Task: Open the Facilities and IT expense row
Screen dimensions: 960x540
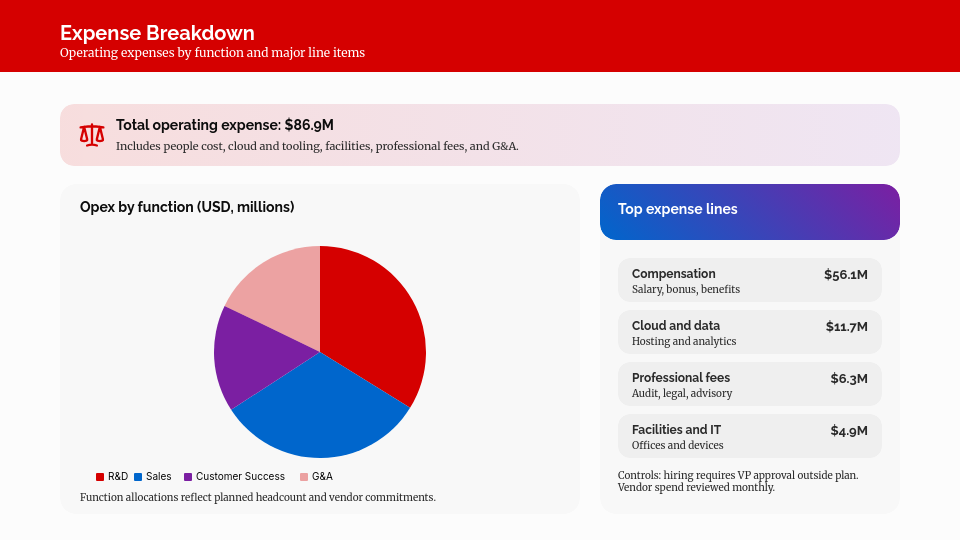Action: click(x=749, y=437)
